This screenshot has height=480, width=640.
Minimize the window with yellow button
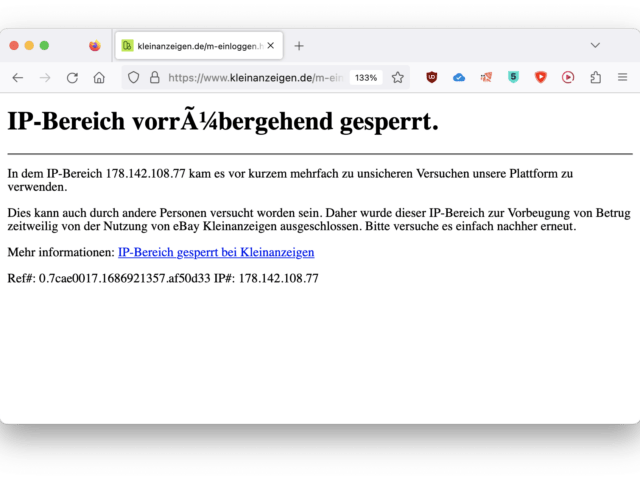[29, 45]
